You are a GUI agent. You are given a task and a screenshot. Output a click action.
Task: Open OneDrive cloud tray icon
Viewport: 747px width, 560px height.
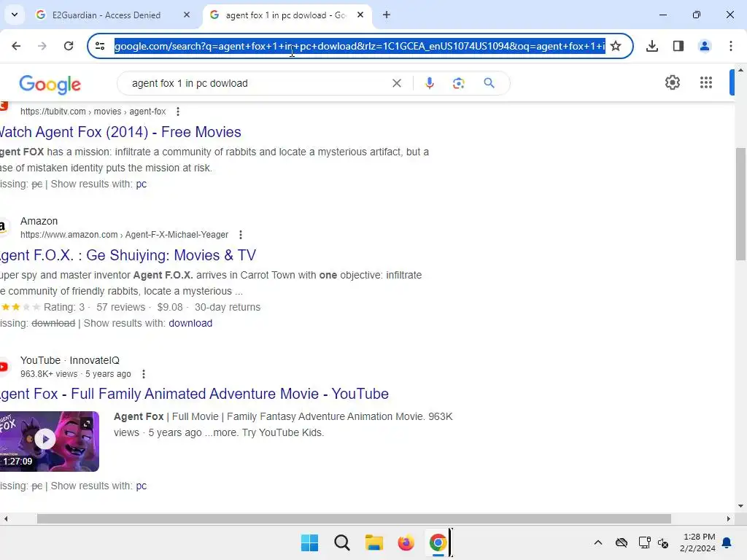pos(622,542)
